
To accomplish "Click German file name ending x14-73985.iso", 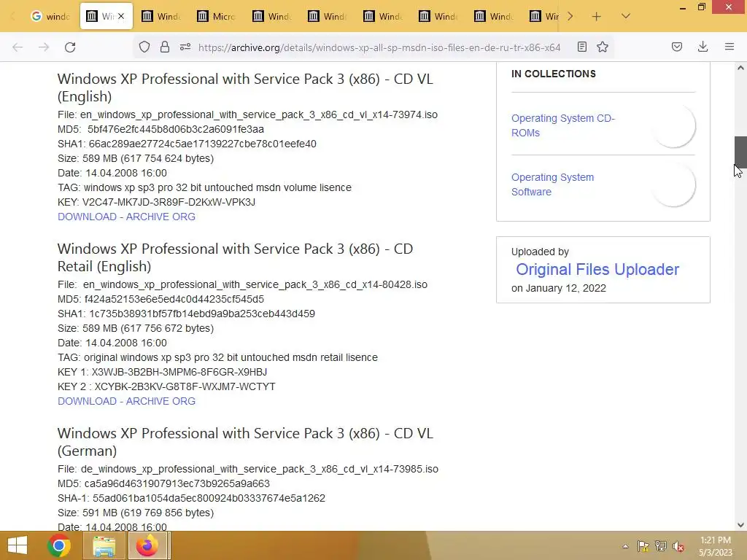I will pos(259,469).
